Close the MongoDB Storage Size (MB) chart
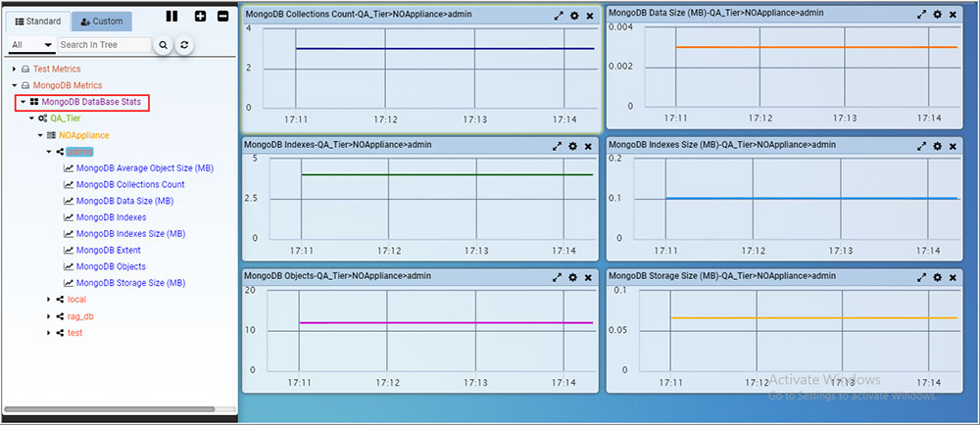The image size is (980, 425). (953, 278)
